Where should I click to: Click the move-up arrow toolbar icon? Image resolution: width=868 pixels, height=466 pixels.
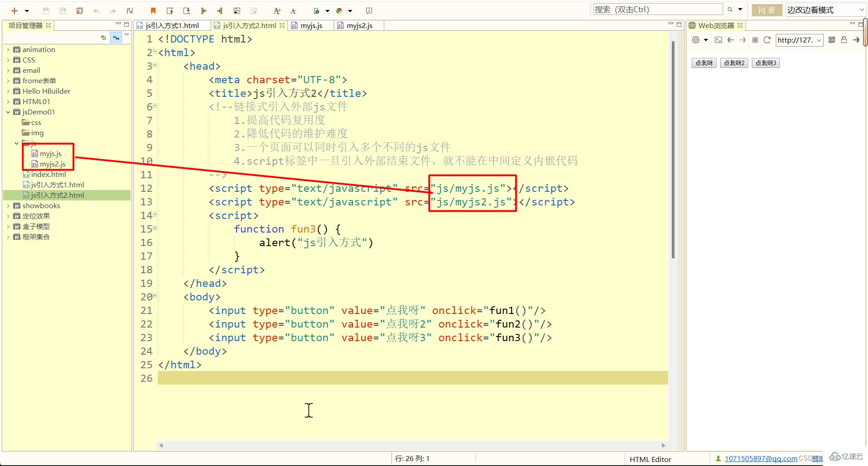click(170, 11)
